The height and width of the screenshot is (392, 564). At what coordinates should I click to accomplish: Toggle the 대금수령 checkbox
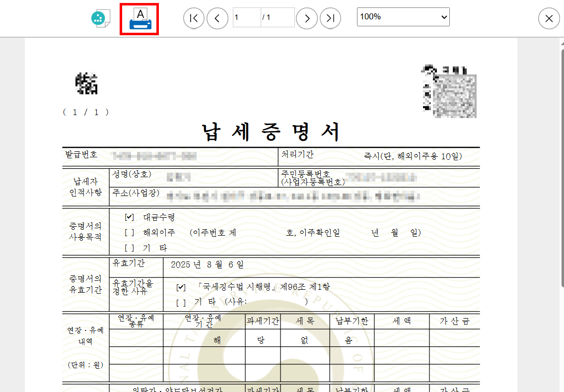click(x=129, y=217)
